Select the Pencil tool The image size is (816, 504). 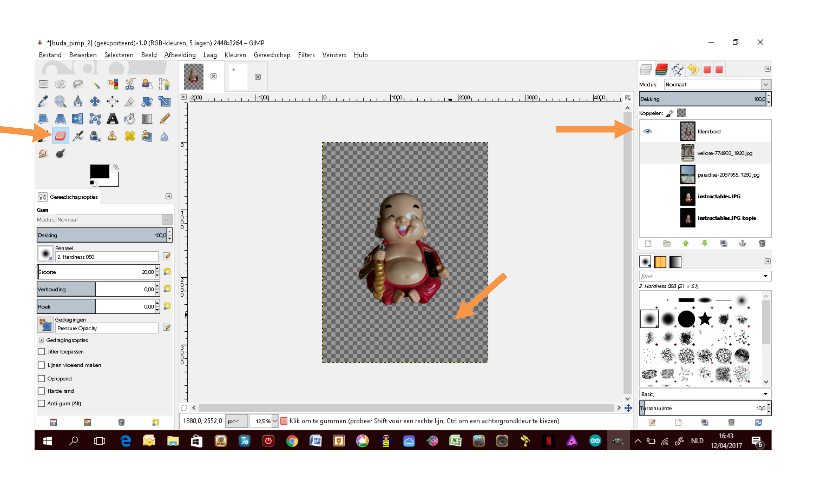[x=164, y=119]
